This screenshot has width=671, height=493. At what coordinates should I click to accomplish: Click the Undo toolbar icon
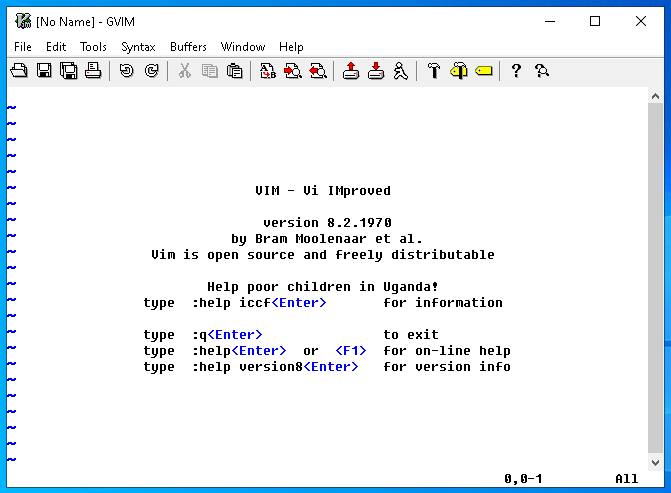click(x=127, y=71)
